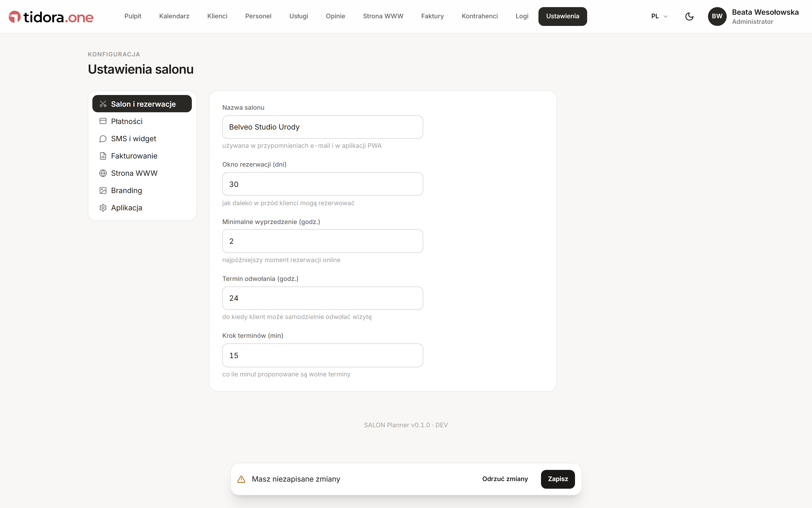The image size is (812, 508).
Task: Focus the Nazwa salonu input field
Action: [x=323, y=127]
